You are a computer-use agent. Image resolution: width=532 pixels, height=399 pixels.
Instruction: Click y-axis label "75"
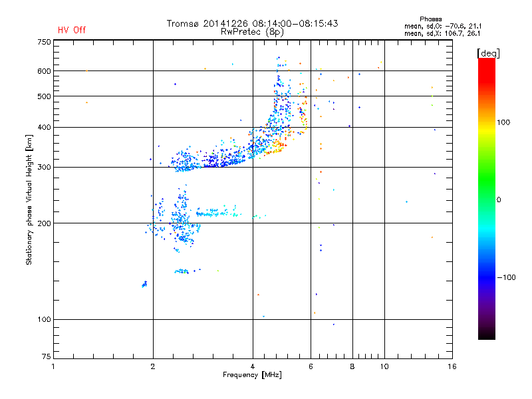tap(47, 356)
